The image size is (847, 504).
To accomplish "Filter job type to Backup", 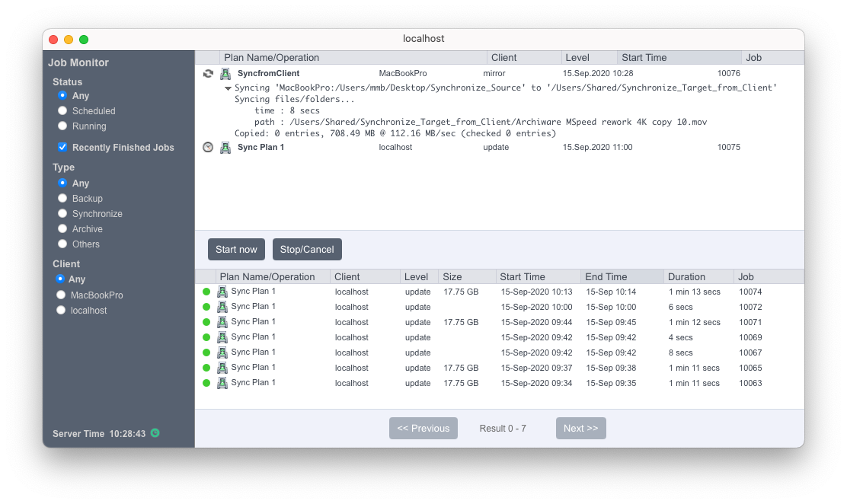I will tap(62, 198).
